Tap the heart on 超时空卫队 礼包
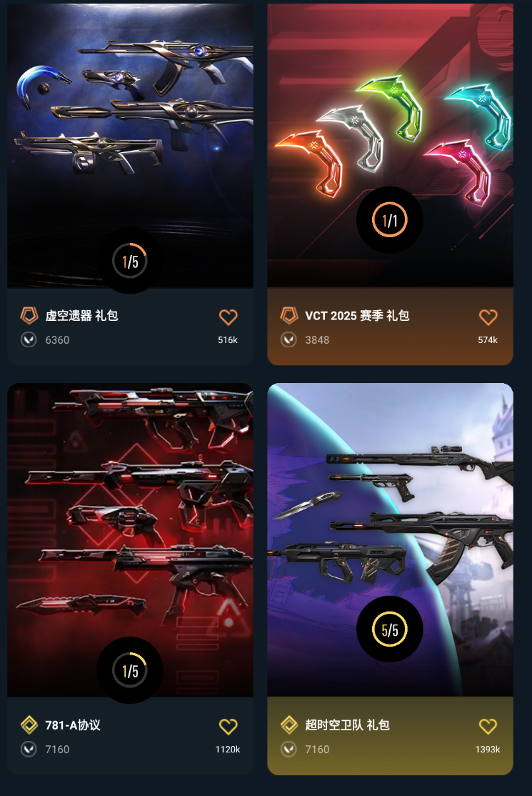Viewport: 532px width, 796px height. coord(488,727)
